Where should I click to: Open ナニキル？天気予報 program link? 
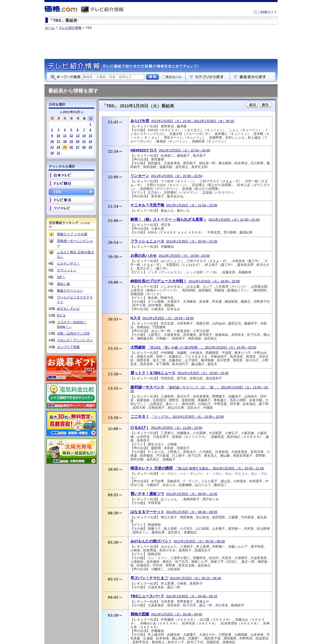pyautogui.click(x=147, y=205)
